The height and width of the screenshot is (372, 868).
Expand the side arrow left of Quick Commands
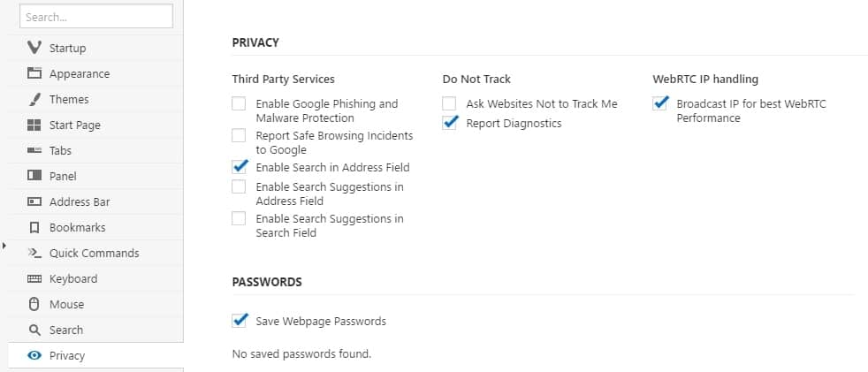point(5,245)
